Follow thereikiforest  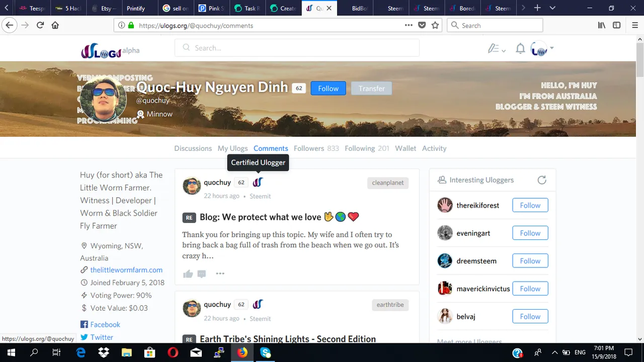530,205
